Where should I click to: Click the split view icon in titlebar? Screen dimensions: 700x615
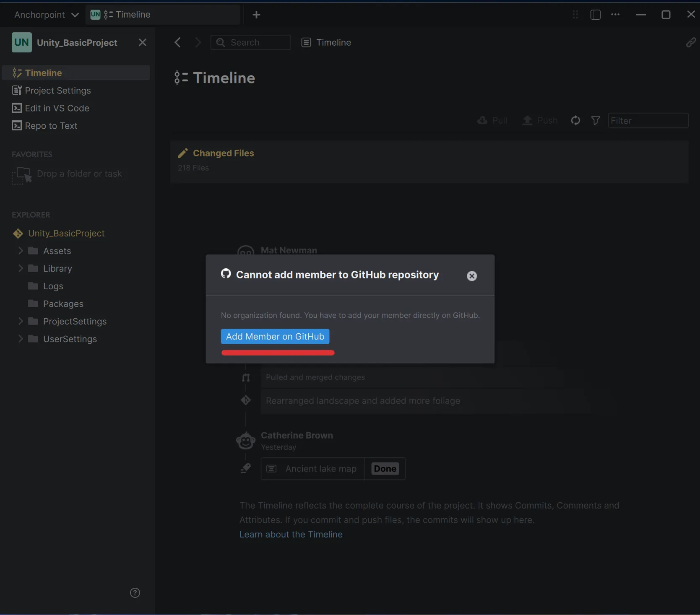click(x=595, y=15)
